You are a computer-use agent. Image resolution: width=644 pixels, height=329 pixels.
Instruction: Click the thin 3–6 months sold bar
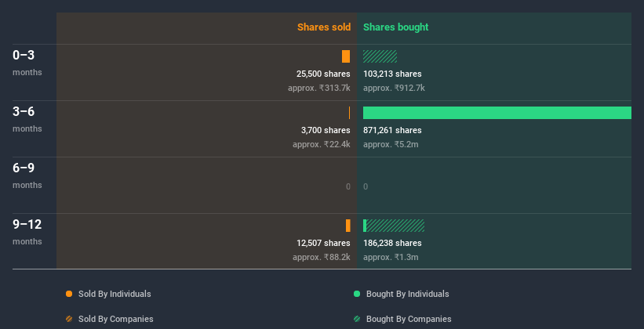(x=350, y=113)
